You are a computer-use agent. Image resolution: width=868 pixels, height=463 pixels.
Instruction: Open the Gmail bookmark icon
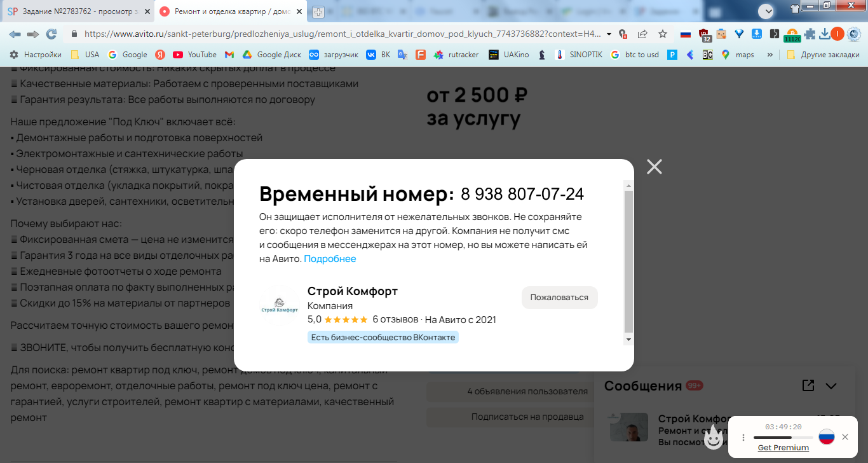tap(229, 55)
